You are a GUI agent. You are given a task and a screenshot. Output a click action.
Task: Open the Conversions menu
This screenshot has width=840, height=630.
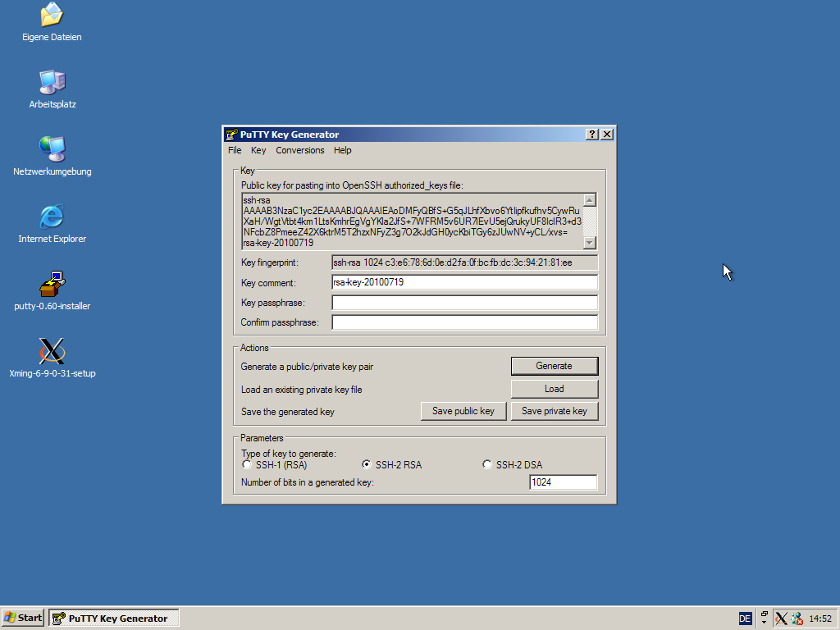pos(299,150)
